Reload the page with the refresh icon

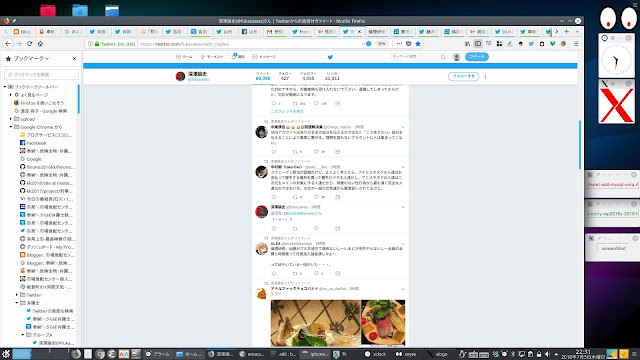[x=29, y=44]
